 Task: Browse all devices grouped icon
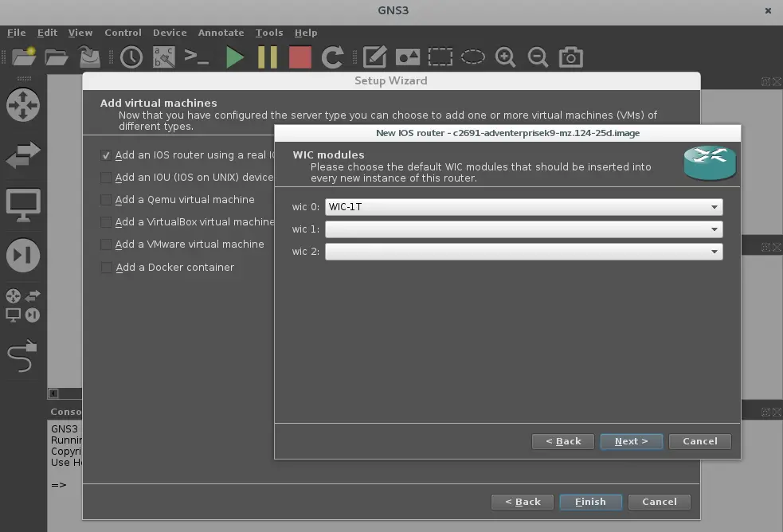point(23,306)
